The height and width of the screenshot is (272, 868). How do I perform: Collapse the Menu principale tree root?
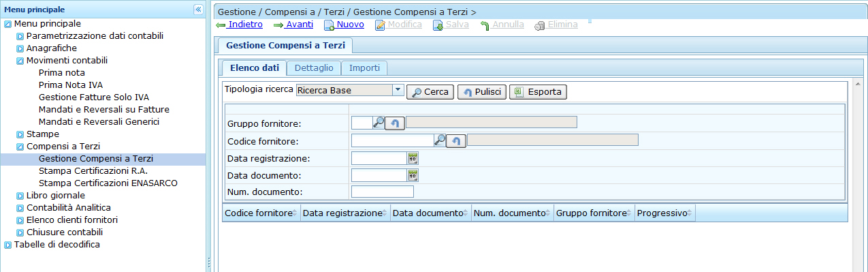click(x=8, y=24)
